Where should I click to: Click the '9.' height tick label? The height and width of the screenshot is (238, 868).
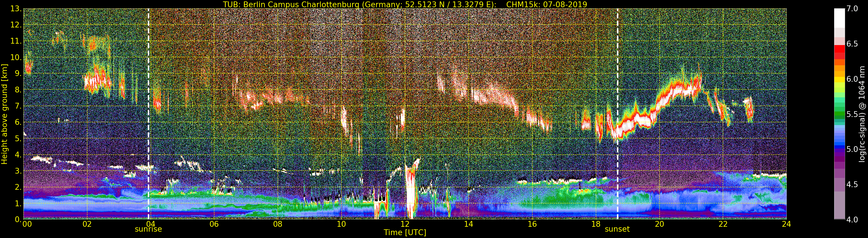[18, 73]
